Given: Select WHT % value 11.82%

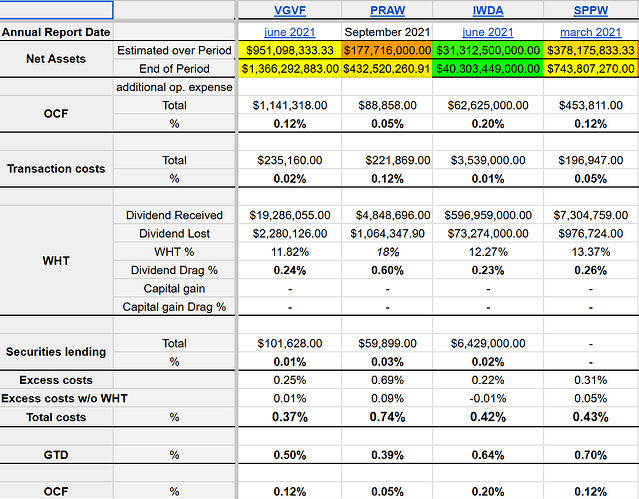Looking at the screenshot, I should tap(290, 252).
